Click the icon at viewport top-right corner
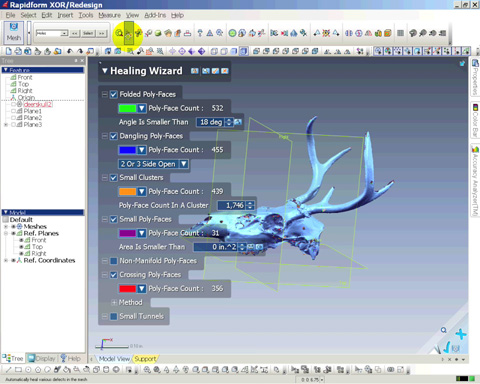Image resolution: width=480 pixels, height=384 pixels. point(462,63)
